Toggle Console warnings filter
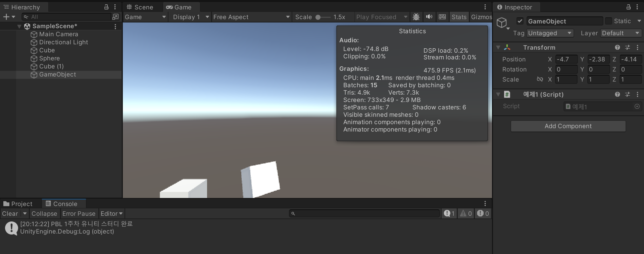 click(466, 213)
